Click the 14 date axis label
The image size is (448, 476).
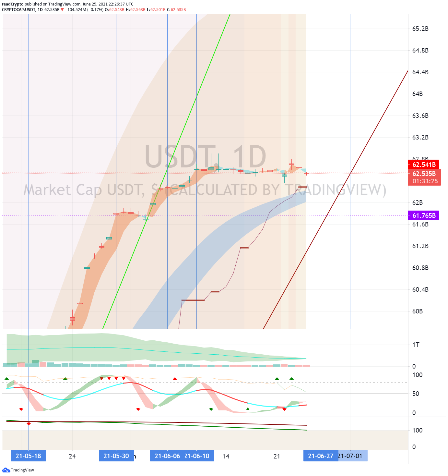tap(226, 456)
